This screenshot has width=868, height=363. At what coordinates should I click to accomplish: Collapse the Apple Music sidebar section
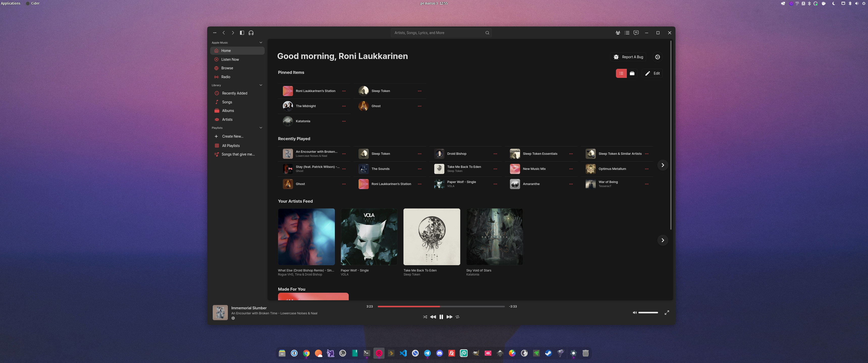point(261,42)
